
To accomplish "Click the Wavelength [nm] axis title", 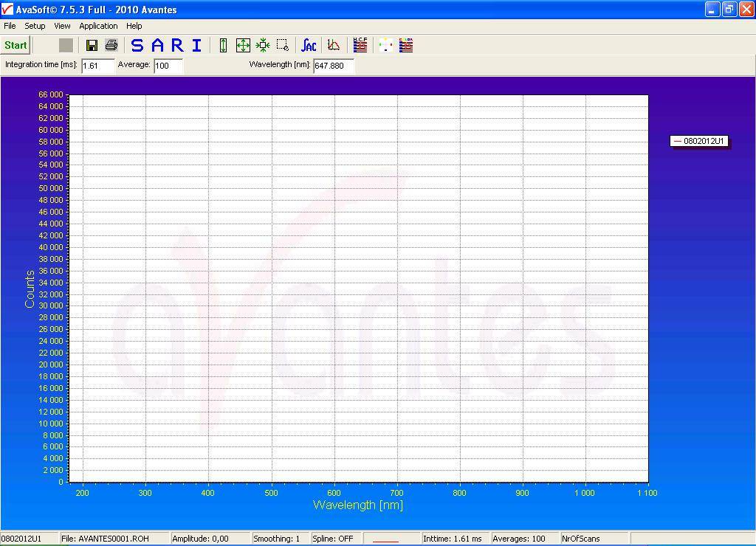I will (x=358, y=505).
